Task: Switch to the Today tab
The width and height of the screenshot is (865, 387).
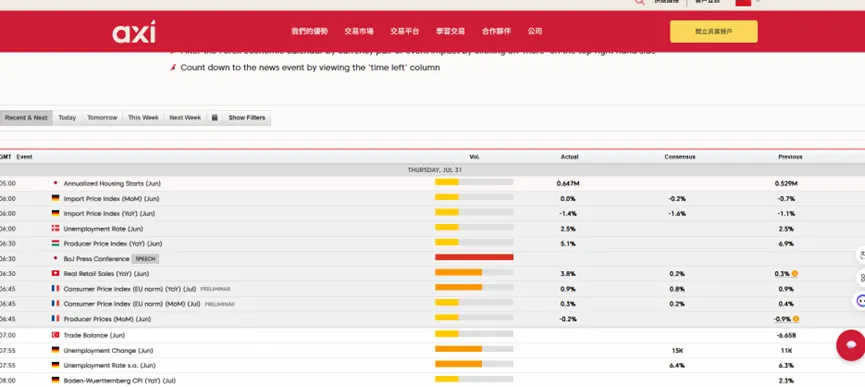Action: coord(67,118)
